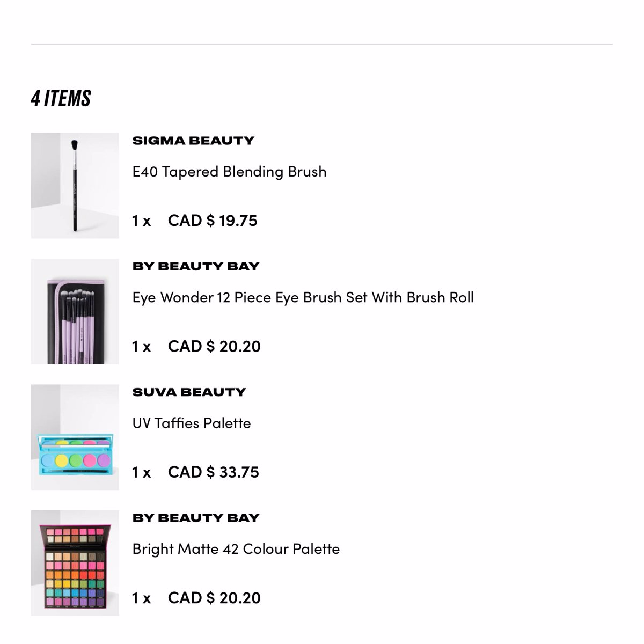This screenshot has height=644, width=644.
Task: Click the first BY BEAUTY BAY brand label
Action: click(x=196, y=267)
